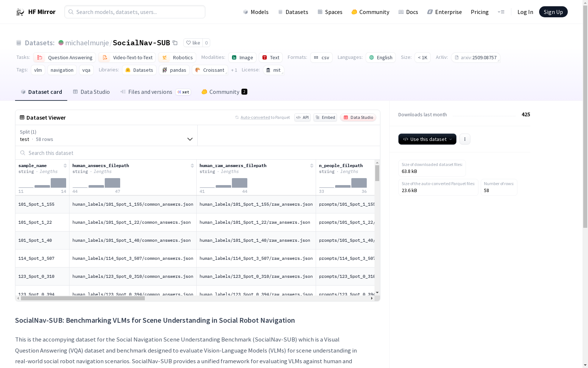The image size is (588, 368).
Task: Open the arxiv:2509.08757 paper link
Action: pyautogui.click(x=476, y=57)
